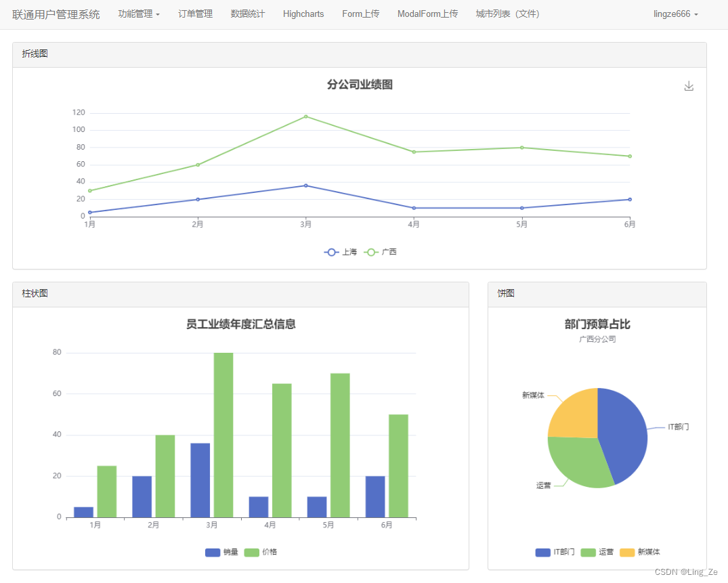
Task: Click the green 价格 bar for 3月
Action: 223,435
